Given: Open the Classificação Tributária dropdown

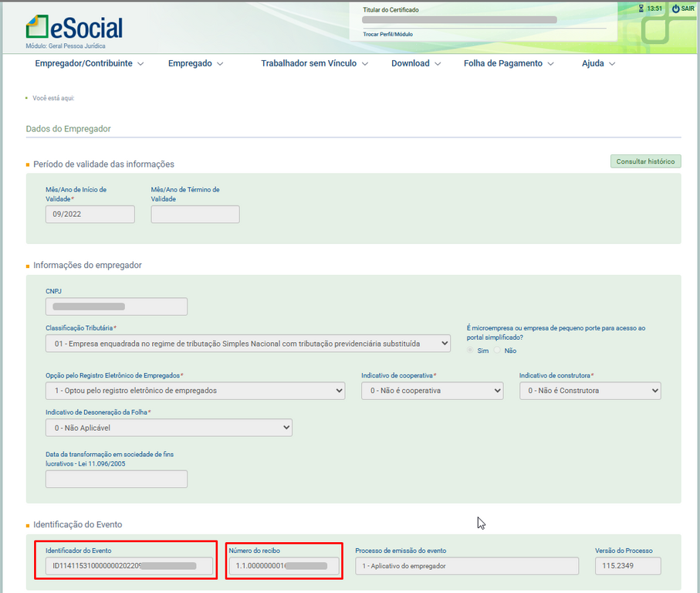Looking at the screenshot, I should point(248,342).
